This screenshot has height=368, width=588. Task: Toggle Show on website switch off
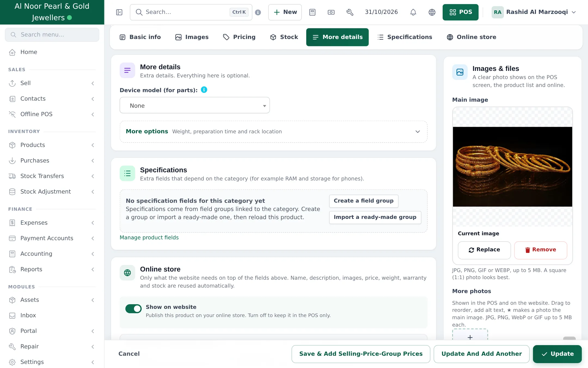[133, 309]
